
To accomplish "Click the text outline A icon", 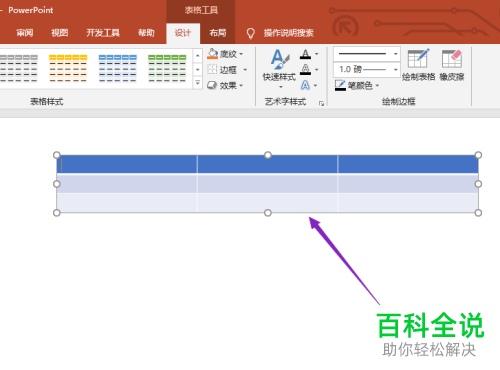I will point(305,70).
